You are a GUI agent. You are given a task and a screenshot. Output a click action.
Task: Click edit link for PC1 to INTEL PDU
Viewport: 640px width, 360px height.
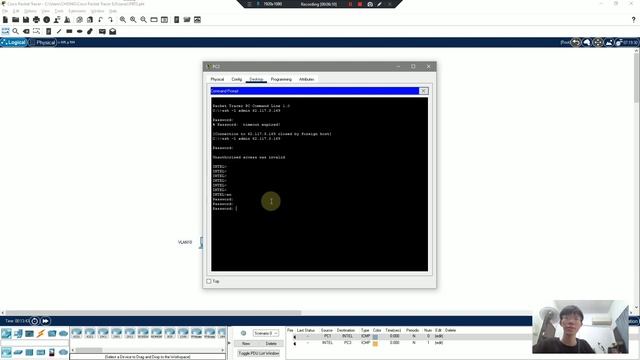439,336
